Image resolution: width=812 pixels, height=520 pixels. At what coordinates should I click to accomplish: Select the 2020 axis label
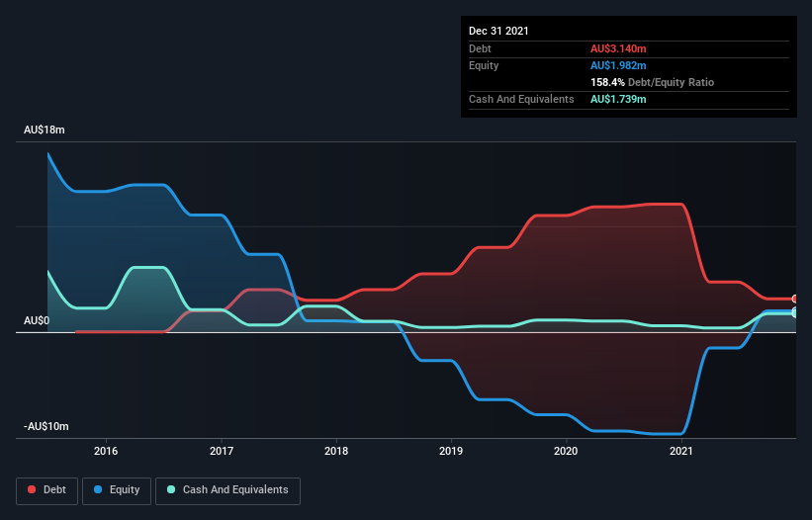(566, 451)
